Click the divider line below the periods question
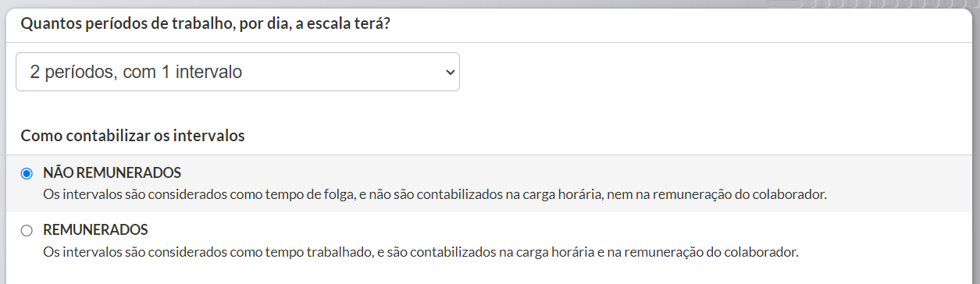 490,42
